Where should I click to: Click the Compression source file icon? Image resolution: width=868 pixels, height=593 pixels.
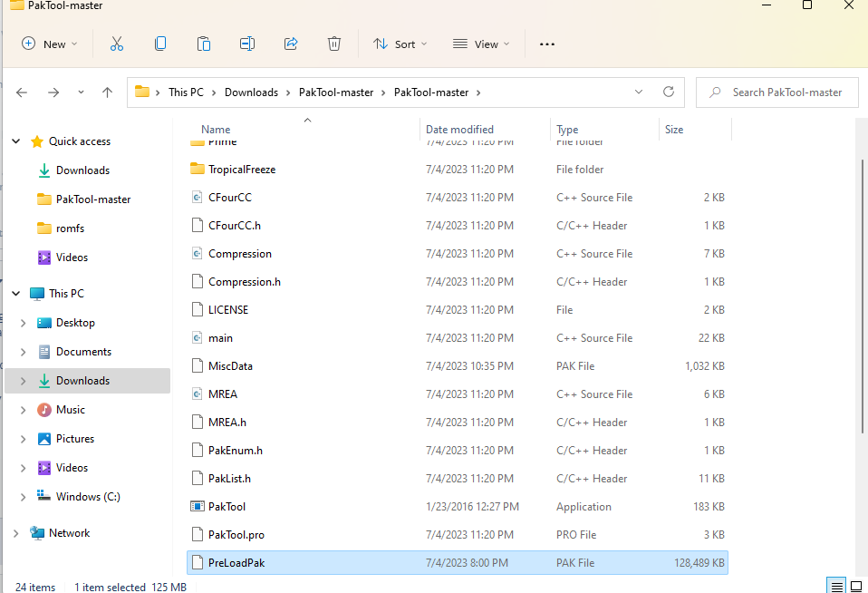tap(198, 253)
